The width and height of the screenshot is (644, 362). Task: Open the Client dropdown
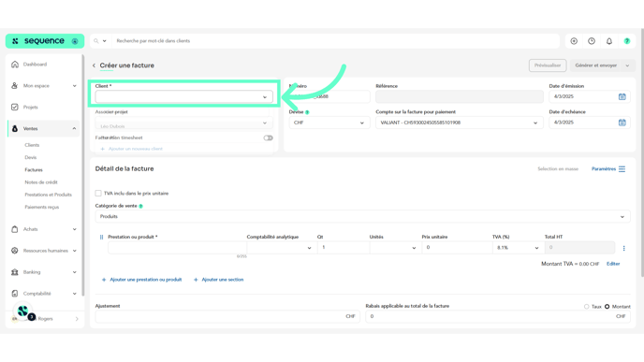pos(184,97)
